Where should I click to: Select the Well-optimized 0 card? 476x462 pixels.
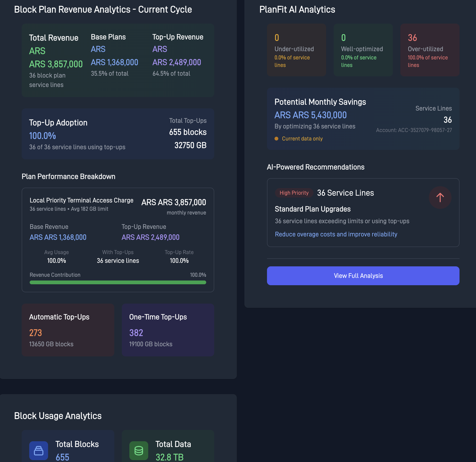coord(363,50)
